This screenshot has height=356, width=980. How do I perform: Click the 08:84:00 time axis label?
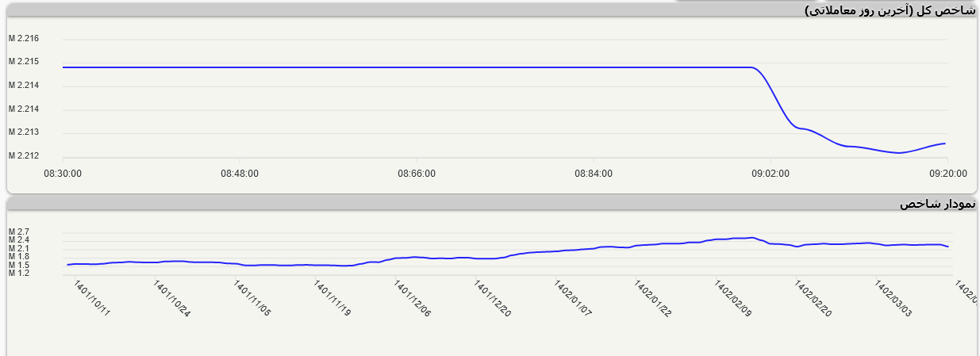(594, 172)
